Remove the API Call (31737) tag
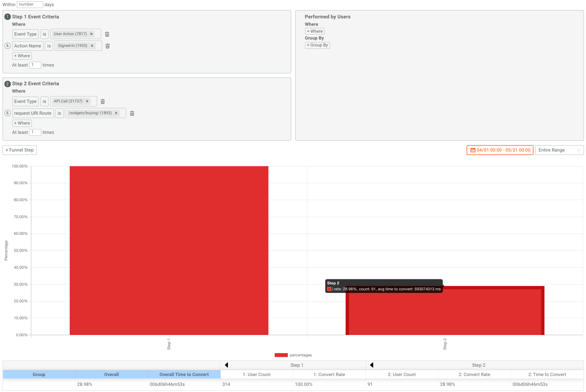Screen dimensions: 586x392 point(87,101)
